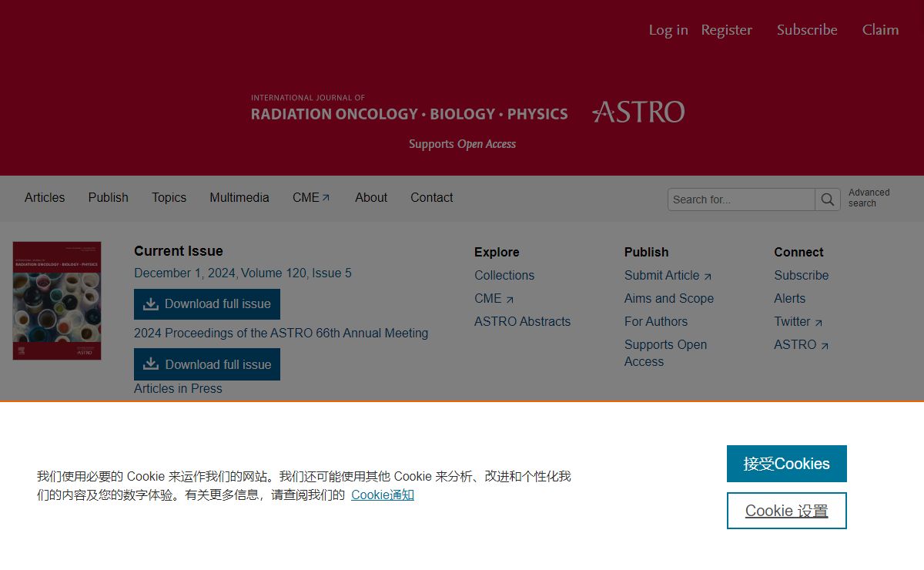Open Alerts link
924x570 pixels.
[x=790, y=299]
